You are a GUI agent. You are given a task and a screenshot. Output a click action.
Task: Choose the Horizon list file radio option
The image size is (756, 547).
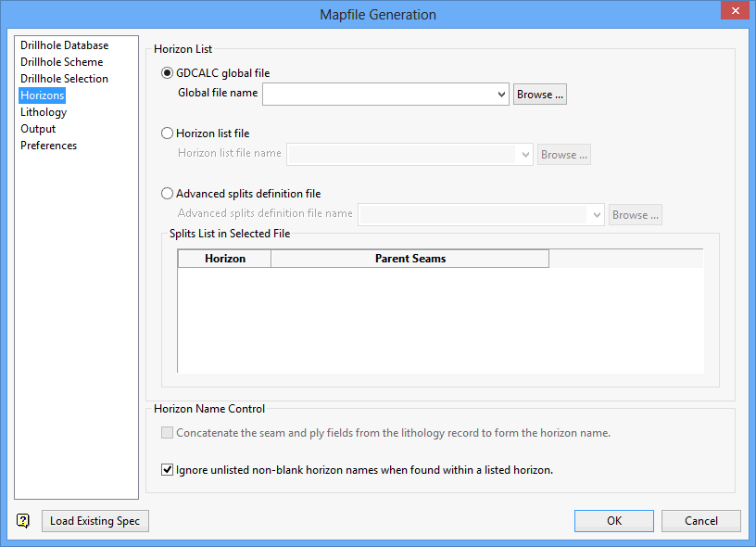pyautogui.click(x=168, y=134)
